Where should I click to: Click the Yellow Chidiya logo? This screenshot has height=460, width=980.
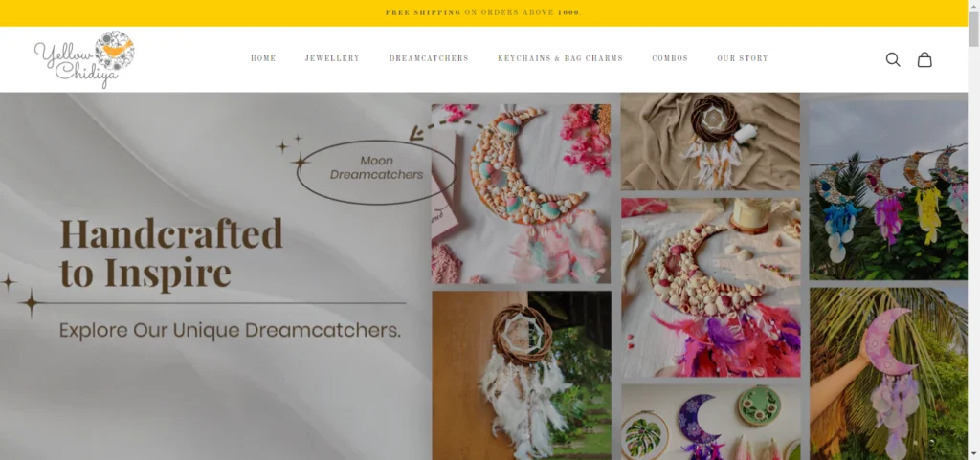pos(84,59)
